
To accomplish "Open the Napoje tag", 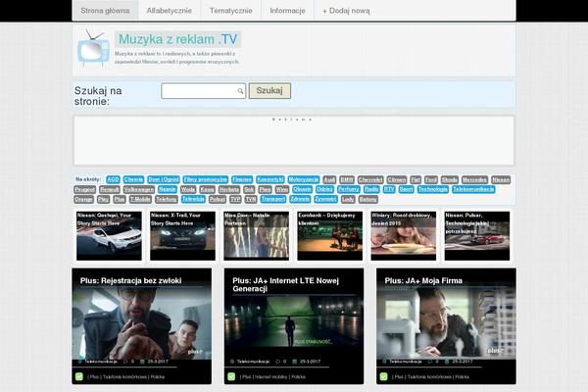I will click(168, 189).
